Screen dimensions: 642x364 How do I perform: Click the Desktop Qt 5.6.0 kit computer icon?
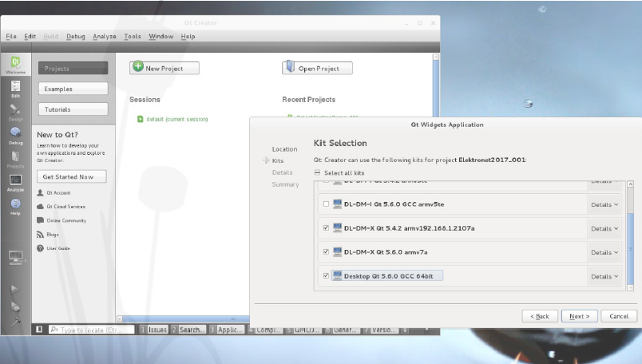(x=337, y=275)
